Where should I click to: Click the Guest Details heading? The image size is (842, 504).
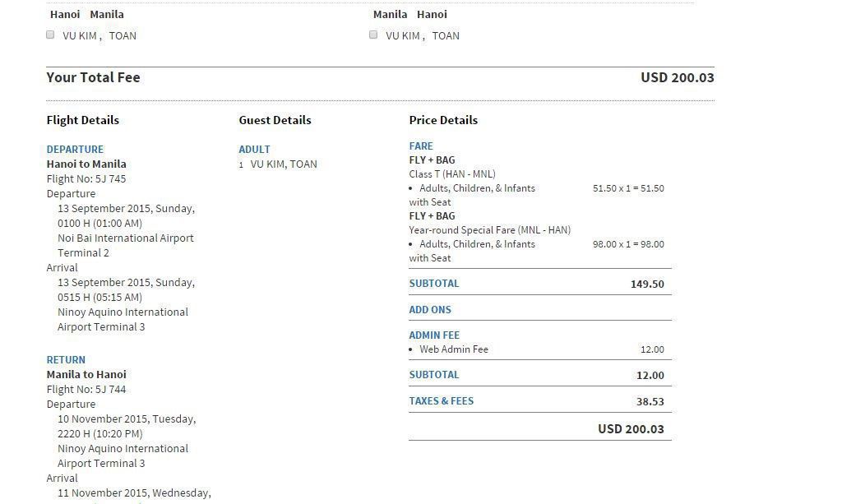coord(275,120)
